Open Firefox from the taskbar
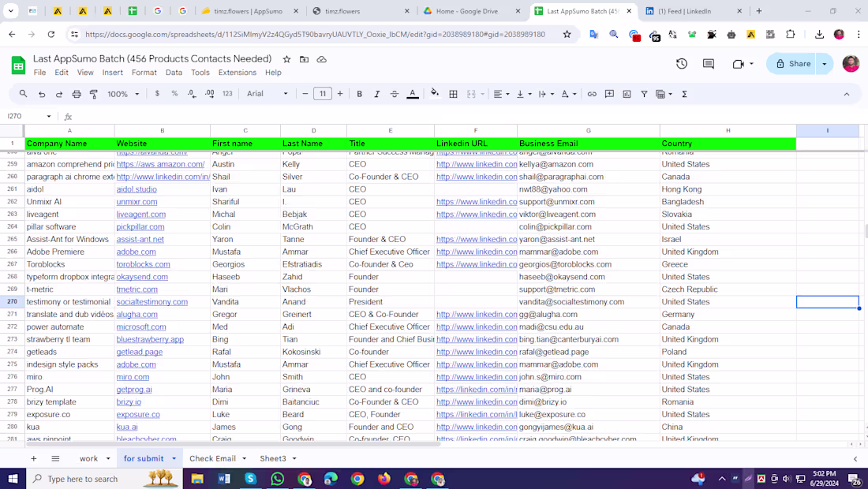 pyautogui.click(x=384, y=479)
